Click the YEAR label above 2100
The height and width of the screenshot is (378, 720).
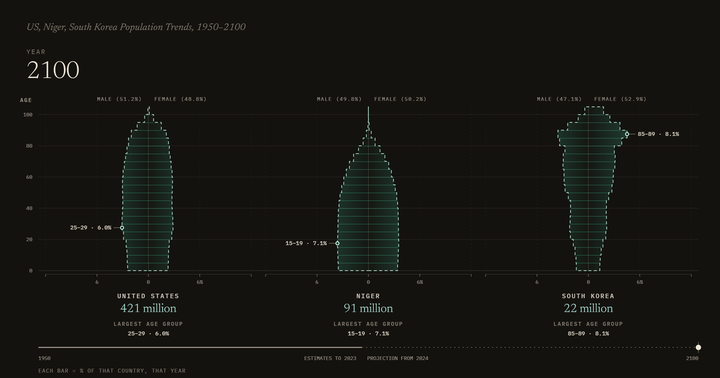click(x=36, y=52)
